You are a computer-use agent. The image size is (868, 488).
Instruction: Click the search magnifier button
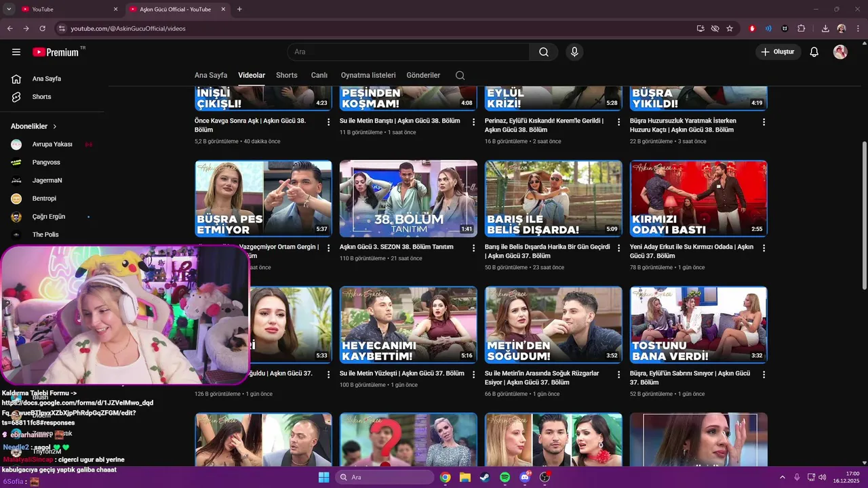pyautogui.click(x=544, y=52)
